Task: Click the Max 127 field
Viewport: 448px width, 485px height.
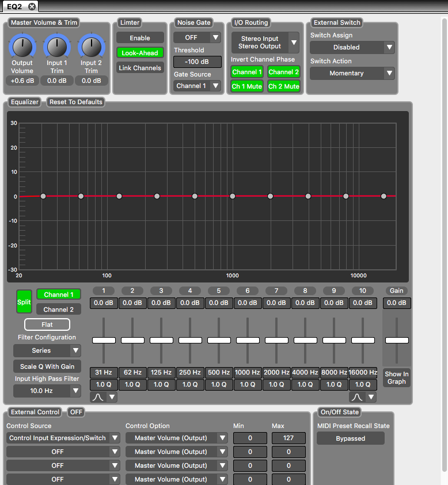Action: click(x=288, y=438)
